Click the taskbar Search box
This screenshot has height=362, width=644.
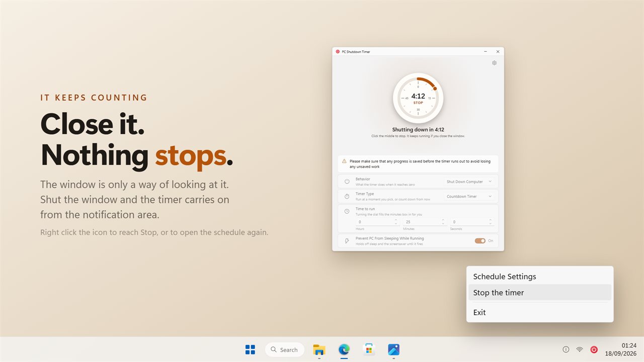pyautogui.click(x=285, y=349)
